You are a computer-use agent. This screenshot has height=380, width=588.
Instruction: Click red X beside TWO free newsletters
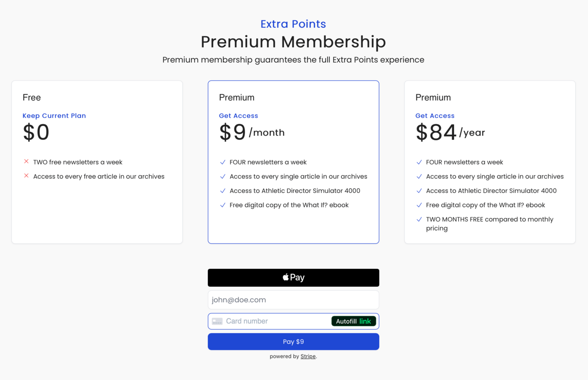(x=26, y=162)
